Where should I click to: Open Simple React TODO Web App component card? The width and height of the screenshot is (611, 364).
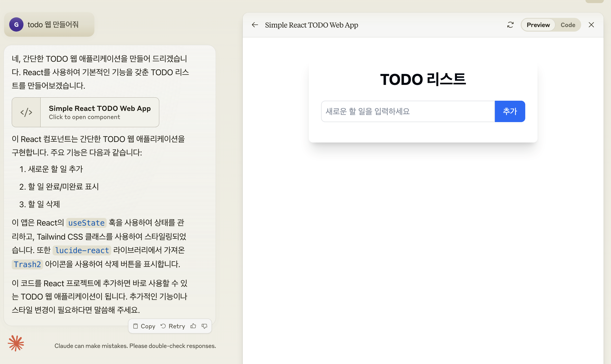pyautogui.click(x=100, y=112)
